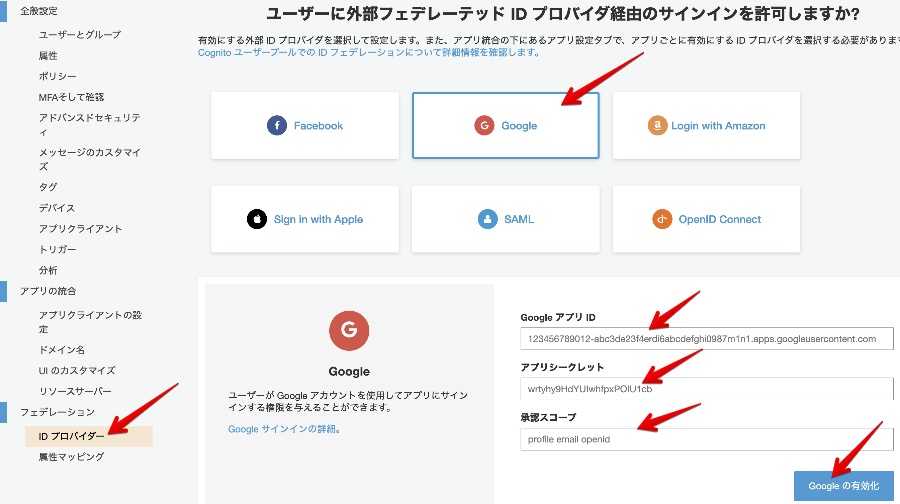Image resolution: width=900 pixels, height=504 pixels.
Task: Open ポリシー in the sidebar
Action: pos(57,76)
